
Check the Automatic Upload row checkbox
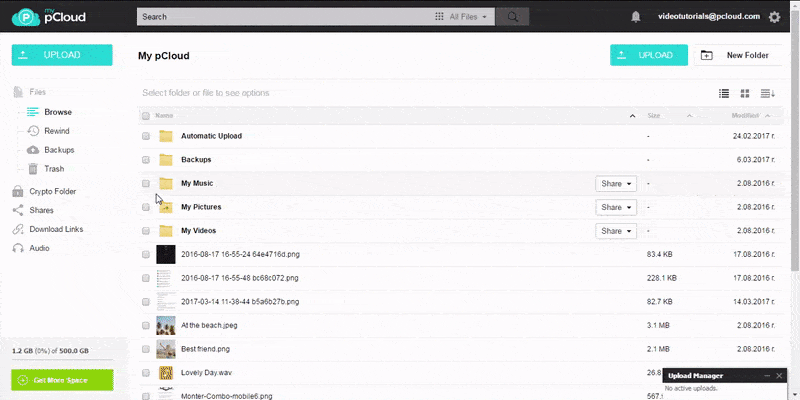click(146, 136)
